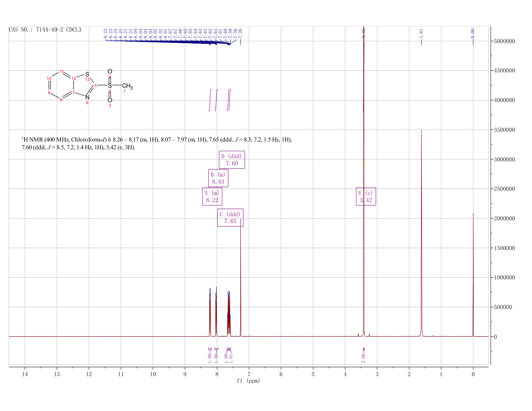
Task: Click the nitrogen atom N6 in structure
Action: pos(87,97)
